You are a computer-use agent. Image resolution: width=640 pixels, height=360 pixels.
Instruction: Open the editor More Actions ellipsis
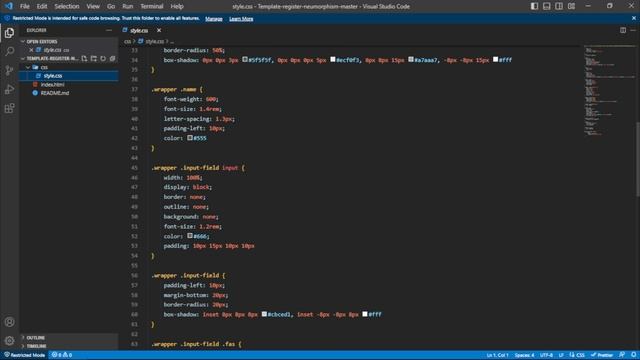coord(633,30)
